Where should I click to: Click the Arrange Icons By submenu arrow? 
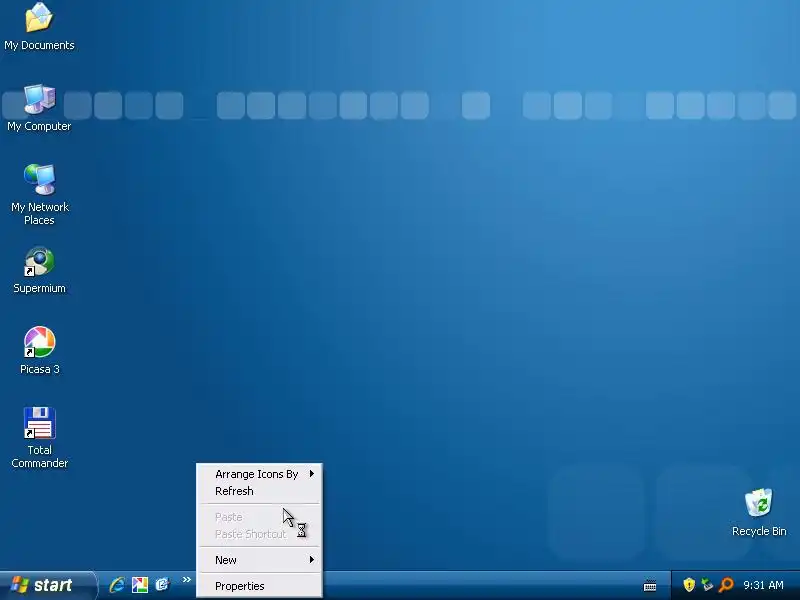(x=312, y=474)
